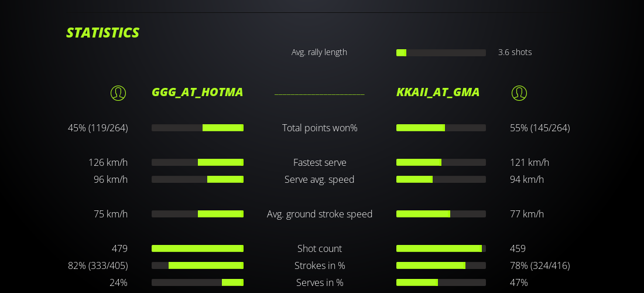Click left player's Total points won bar

click(x=197, y=128)
